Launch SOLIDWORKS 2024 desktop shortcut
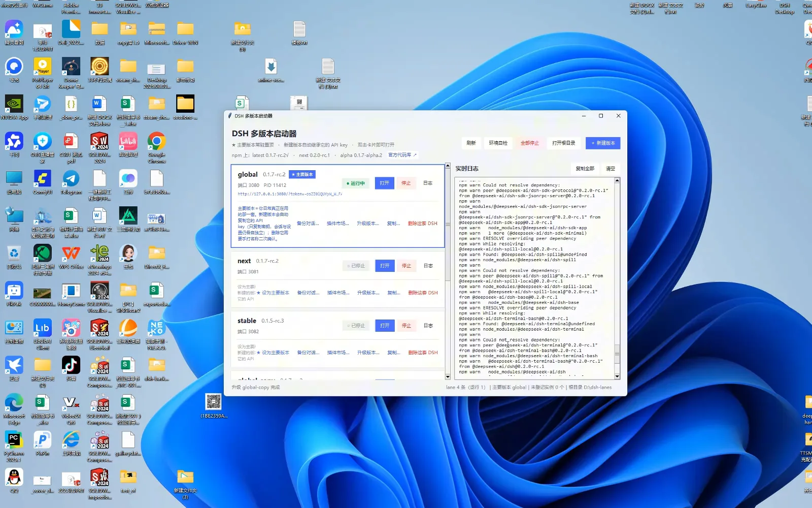The height and width of the screenshot is (508, 812). point(99,147)
